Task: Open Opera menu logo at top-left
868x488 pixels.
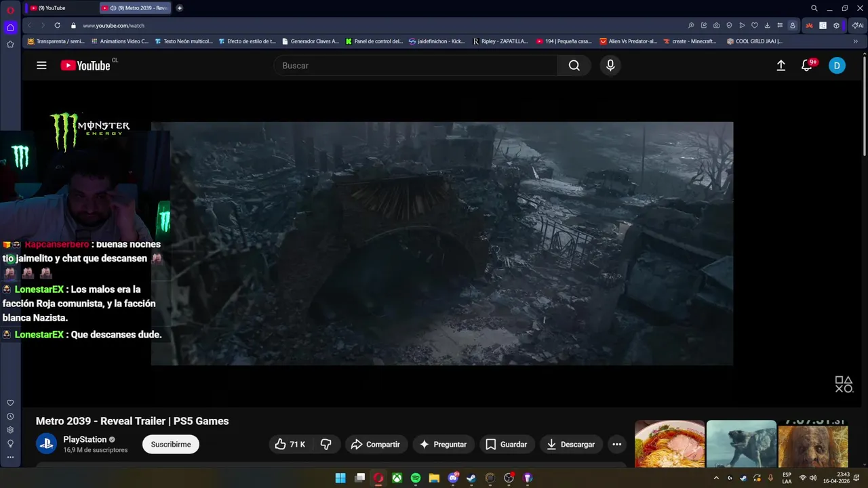Action: 10,9
